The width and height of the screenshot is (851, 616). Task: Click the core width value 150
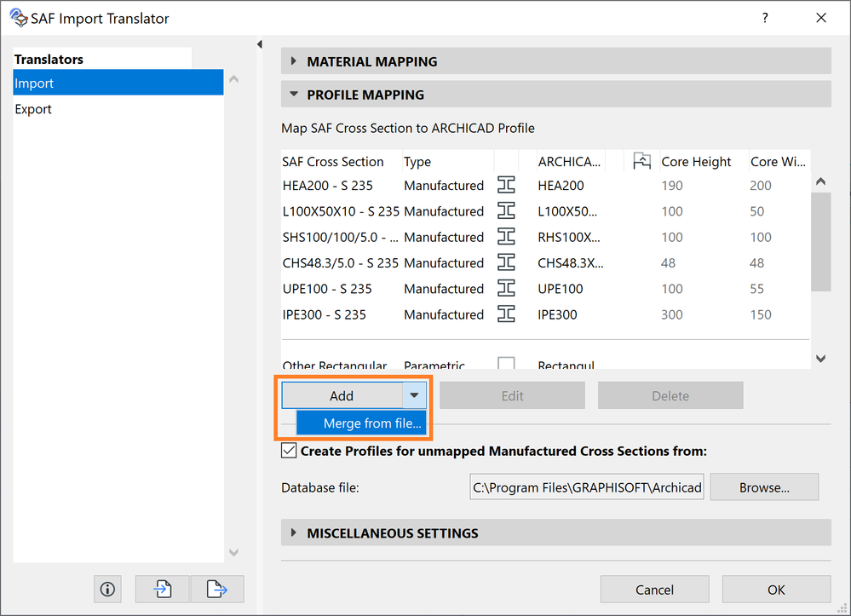(761, 314)
